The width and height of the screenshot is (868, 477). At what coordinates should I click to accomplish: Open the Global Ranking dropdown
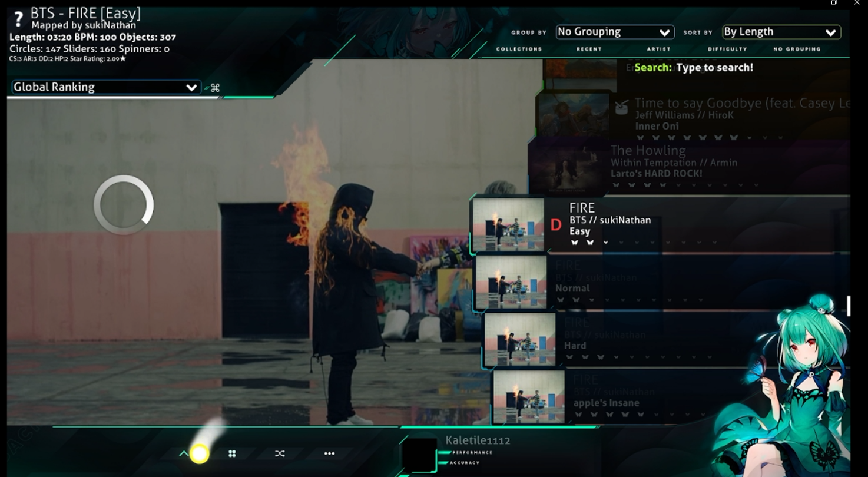[106, 87]
